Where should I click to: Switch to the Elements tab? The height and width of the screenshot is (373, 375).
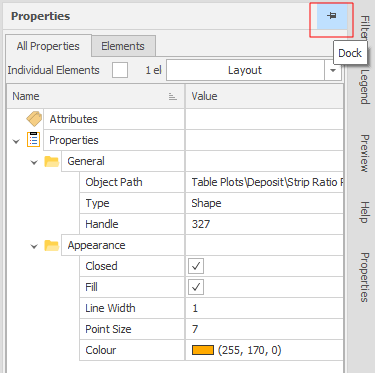pos(123,46)
